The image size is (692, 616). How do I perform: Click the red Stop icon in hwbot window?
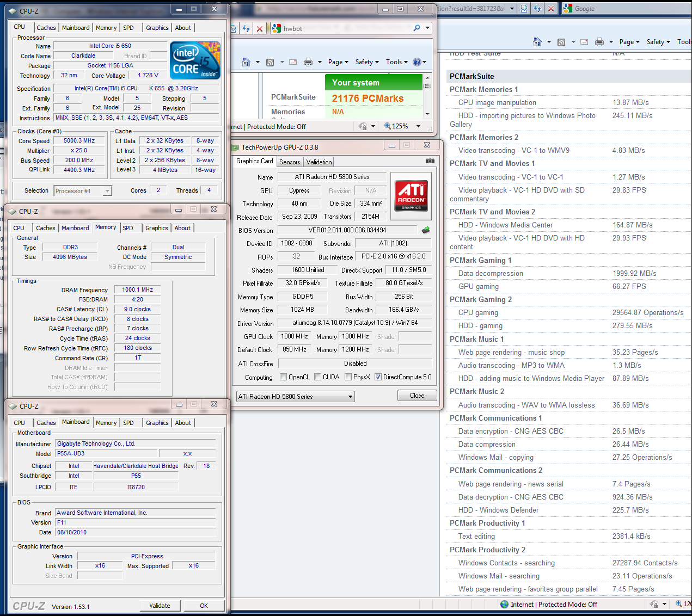[260, 29]
